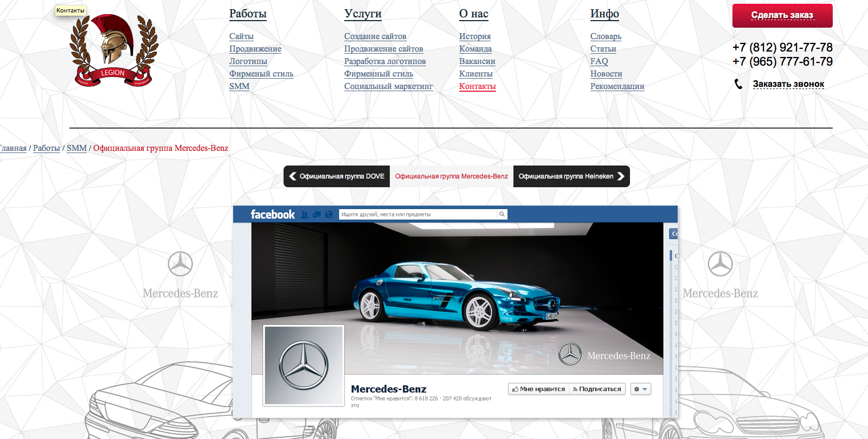Image resolution: width=868 pixels, height=439 pixels.
Task: Open the Вакансии page
Action: click(x=477, y=61)
